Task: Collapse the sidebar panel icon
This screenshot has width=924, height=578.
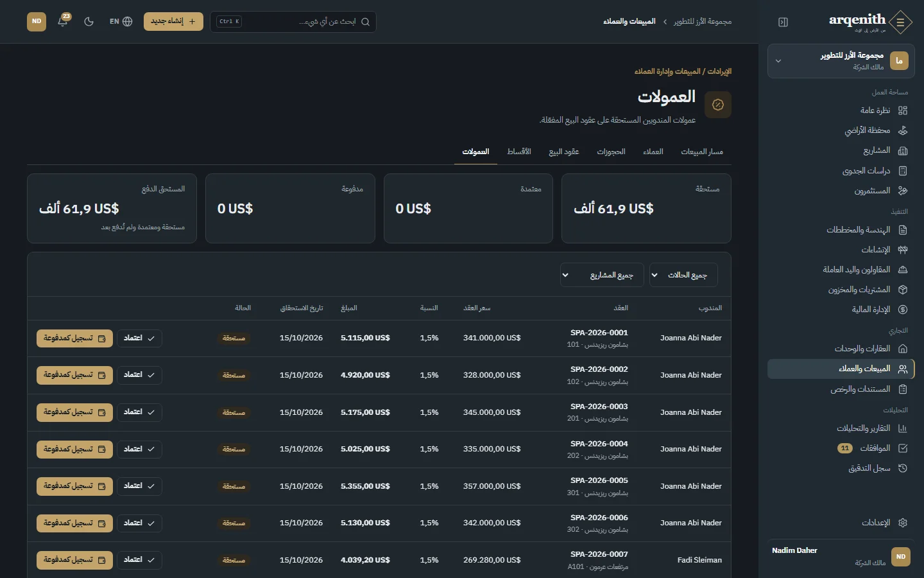Action: [x=783, y=22]
